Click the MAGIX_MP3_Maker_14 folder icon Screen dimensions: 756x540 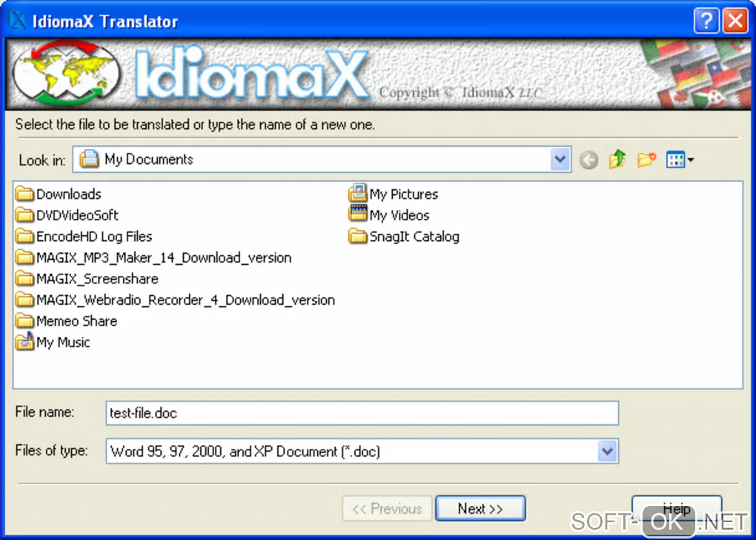pyautogui.click(x=24, y=257)
